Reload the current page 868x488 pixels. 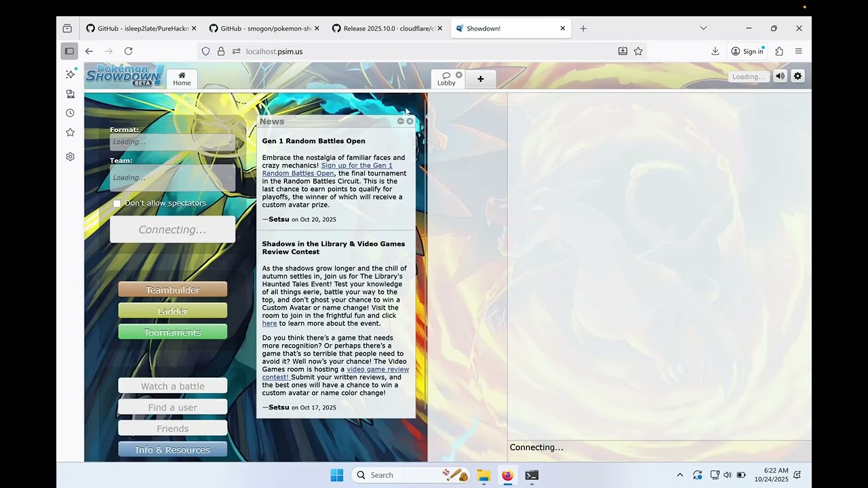[x=128, y=51]
